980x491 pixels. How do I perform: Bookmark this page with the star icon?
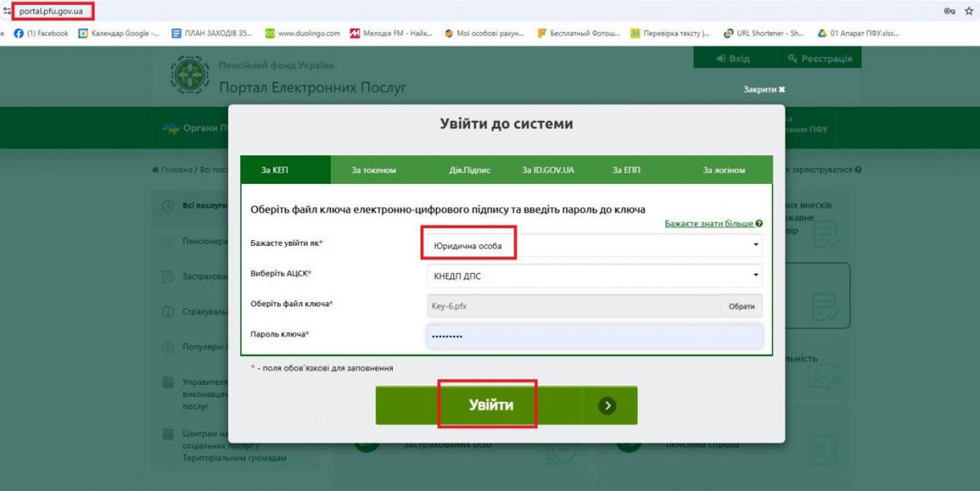(969, 11)
